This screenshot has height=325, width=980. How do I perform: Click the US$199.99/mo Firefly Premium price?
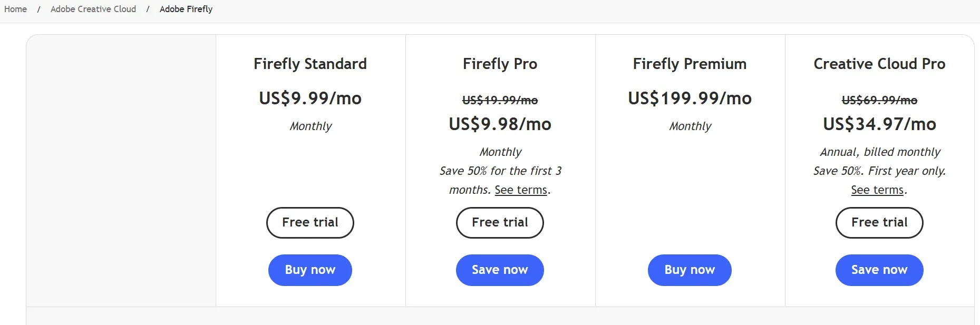click(690, 99)
